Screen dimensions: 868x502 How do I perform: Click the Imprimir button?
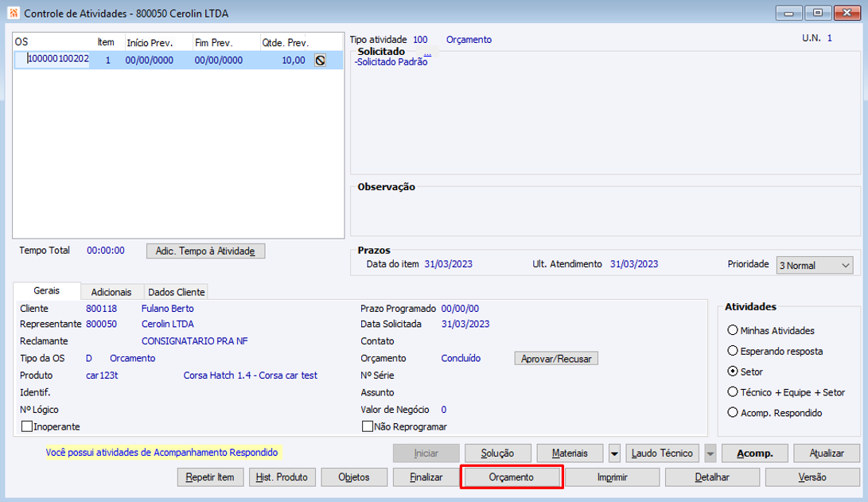point(613,477)
